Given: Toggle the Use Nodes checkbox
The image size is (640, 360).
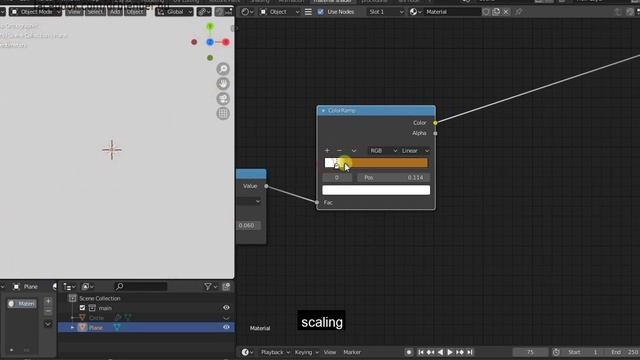Looking at the screenshot, I should click(320, 12).
